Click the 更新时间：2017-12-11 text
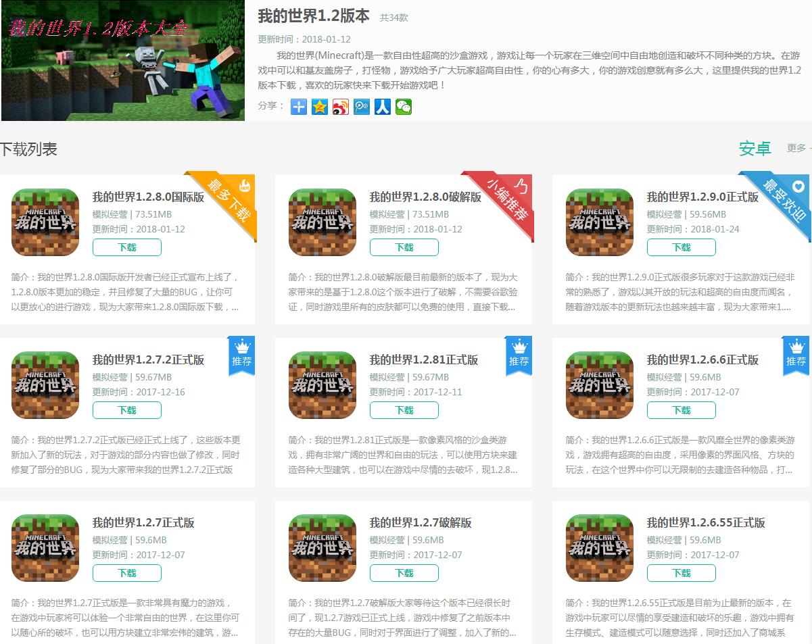The width and height of the screenshot is (812, 644). point(416,392)
